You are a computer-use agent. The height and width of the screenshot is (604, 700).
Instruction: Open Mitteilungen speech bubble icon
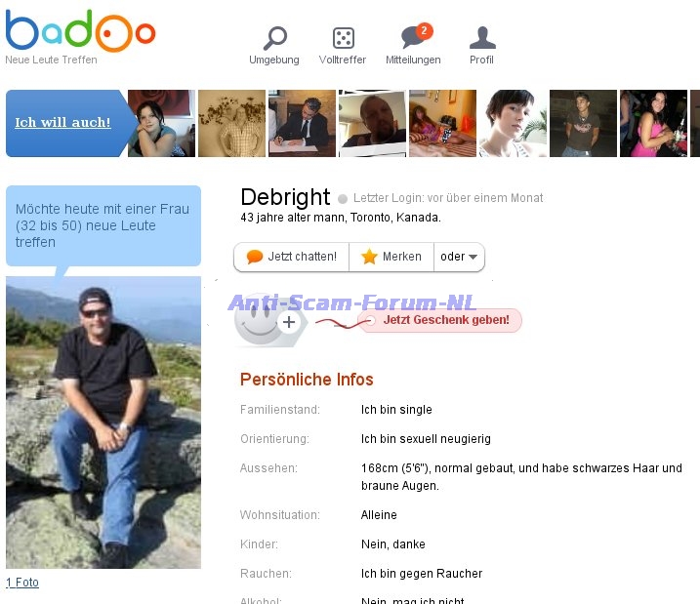point(413,39)
